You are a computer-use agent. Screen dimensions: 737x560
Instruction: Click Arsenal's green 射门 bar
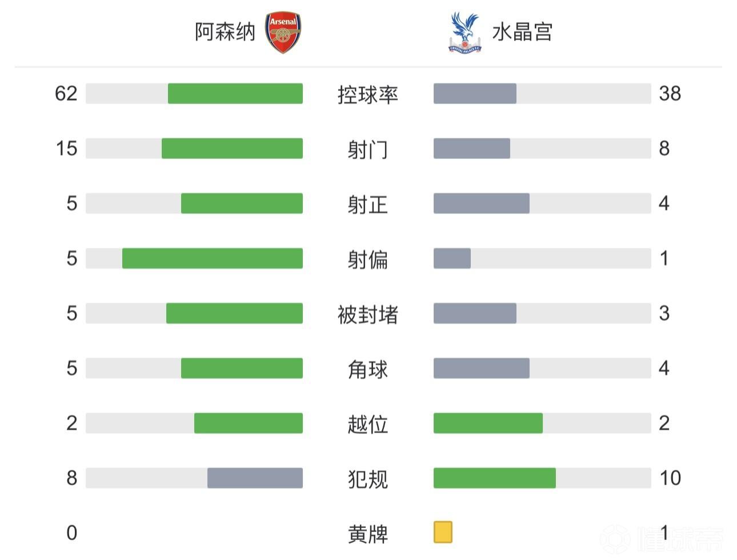[x=232, y=149]
